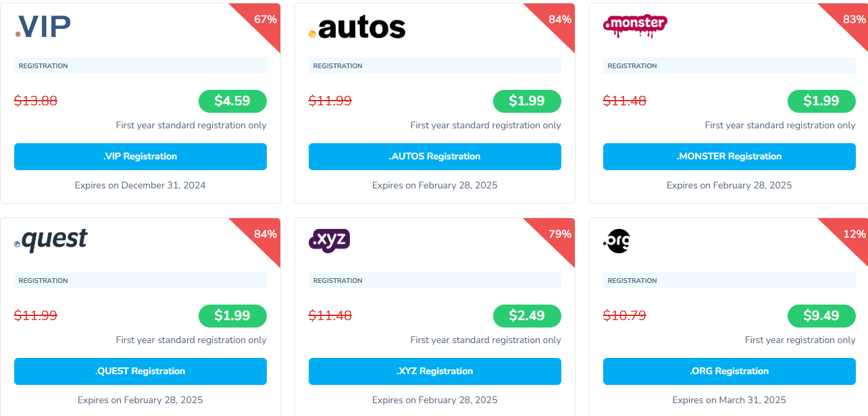
Task: Click the $2.49 green price badge
Action: pyautogui.click(x=527, y=316)
